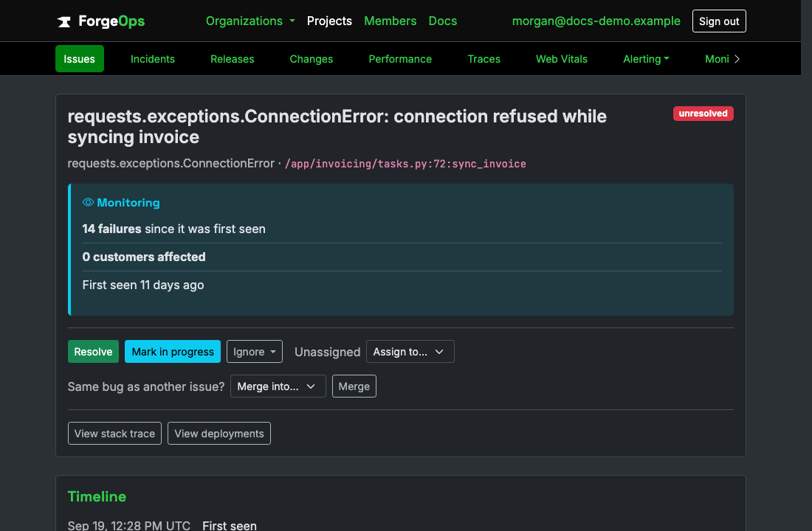The height and width of the screenshot is (531, 812).
Task: Open the Assign to... selector
Action: (x=410, y=352)
